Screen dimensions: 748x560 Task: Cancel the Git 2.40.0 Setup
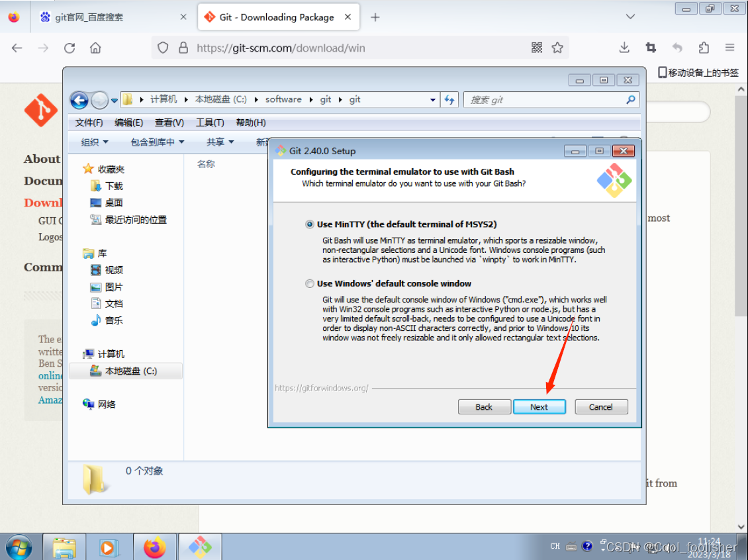[x=600, y=407]
